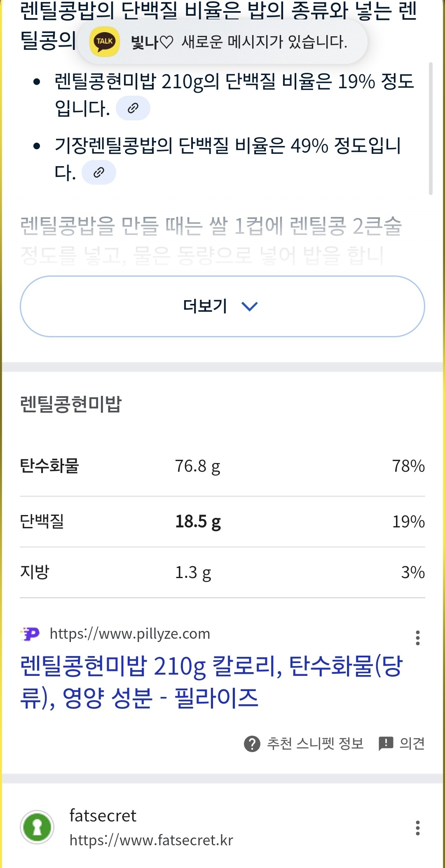Click the 의견 feedback flag icon
The width and height of the screenshot is (445, 868).
(x=386, y=743)
